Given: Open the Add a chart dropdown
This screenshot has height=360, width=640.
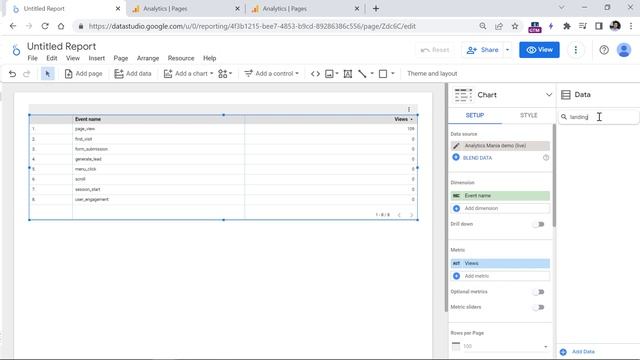Looking at the screenshot, I should (x=188, y=74).
